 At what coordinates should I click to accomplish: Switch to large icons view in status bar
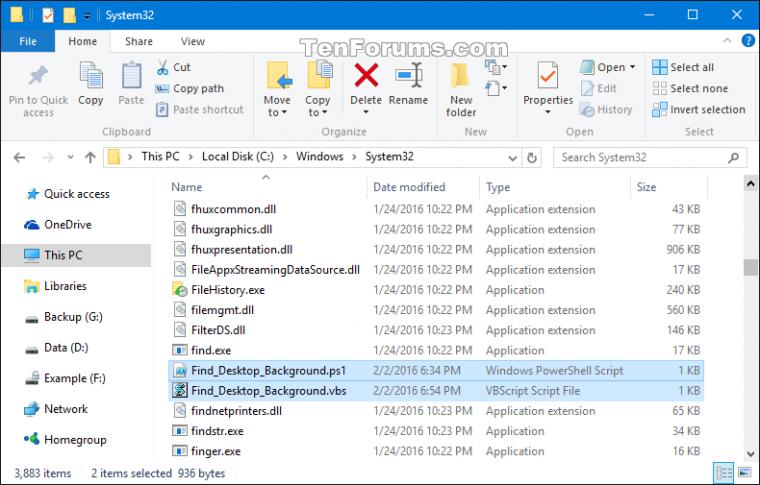click(x=744, y=472)
